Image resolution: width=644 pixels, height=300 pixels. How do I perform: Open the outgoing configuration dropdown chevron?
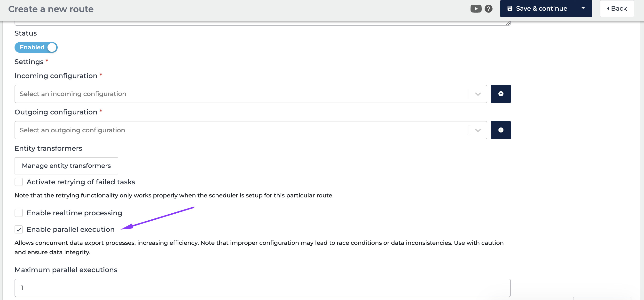(x=478, y=130)
